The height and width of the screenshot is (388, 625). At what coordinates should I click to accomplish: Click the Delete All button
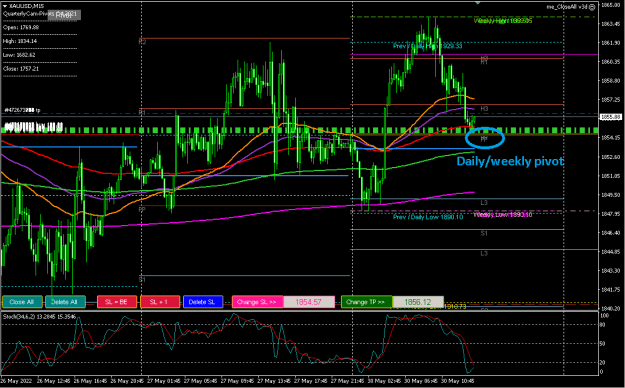click(65, 302)
